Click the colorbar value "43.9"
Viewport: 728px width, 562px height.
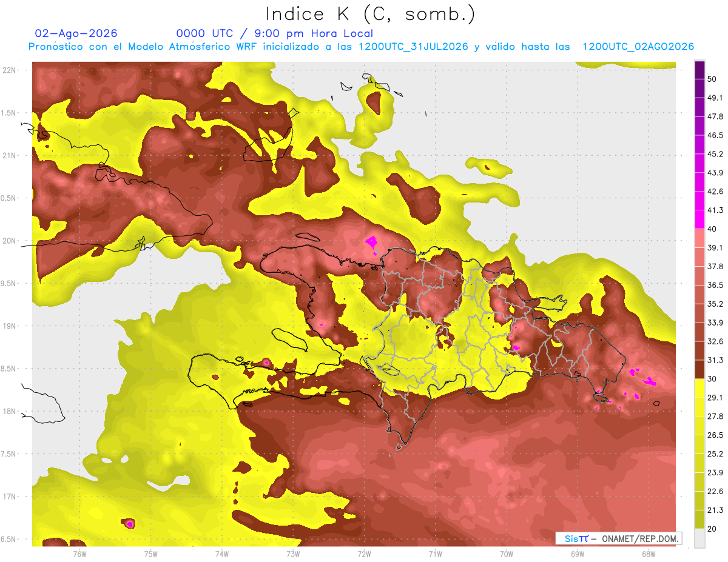point(715,173)
